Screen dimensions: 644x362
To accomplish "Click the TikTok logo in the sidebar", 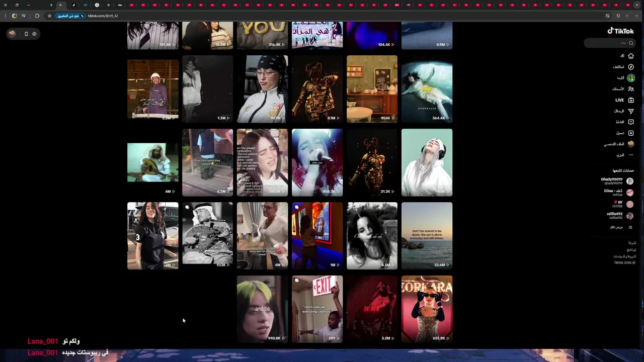I will tap(620, 31).
